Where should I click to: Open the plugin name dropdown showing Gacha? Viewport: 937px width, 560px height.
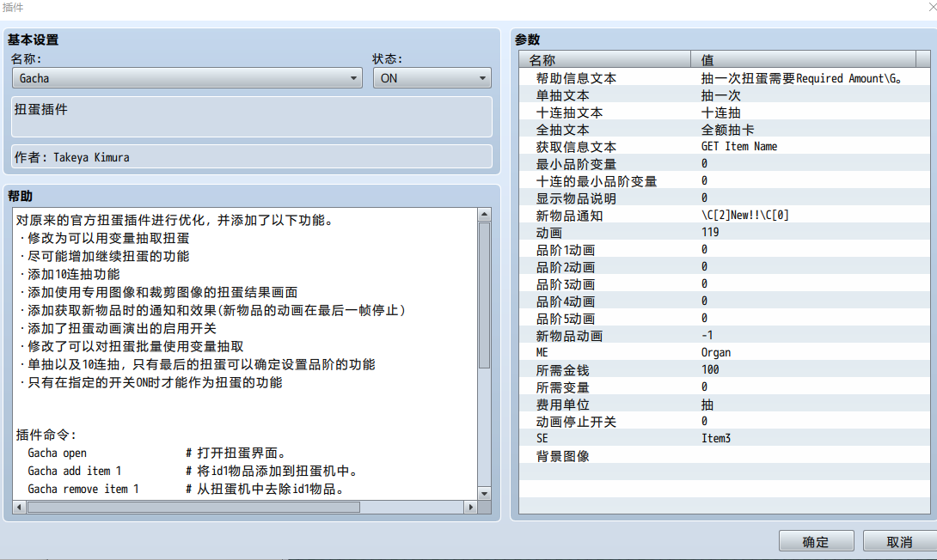point(187,78)
